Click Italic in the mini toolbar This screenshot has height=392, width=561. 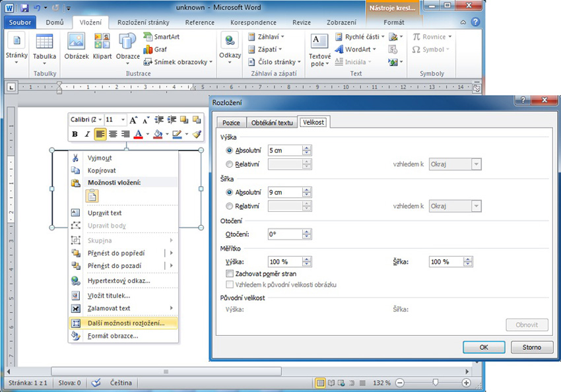coord(86,134)
